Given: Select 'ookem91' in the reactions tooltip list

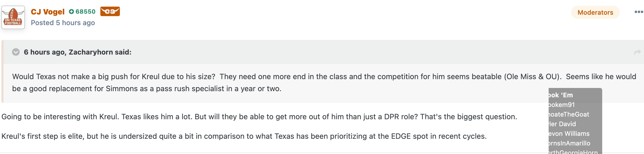Looking at the screenshot, I should (561, 105).
